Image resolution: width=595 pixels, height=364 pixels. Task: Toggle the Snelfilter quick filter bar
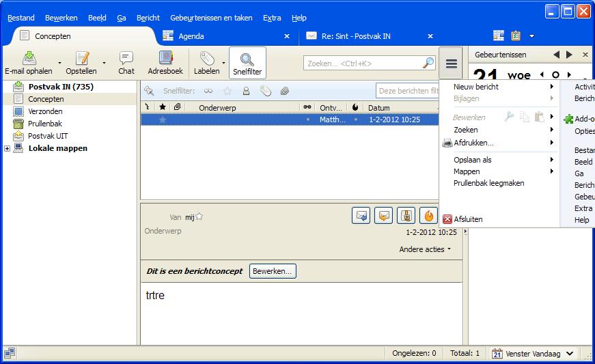(x=247, y=63)
